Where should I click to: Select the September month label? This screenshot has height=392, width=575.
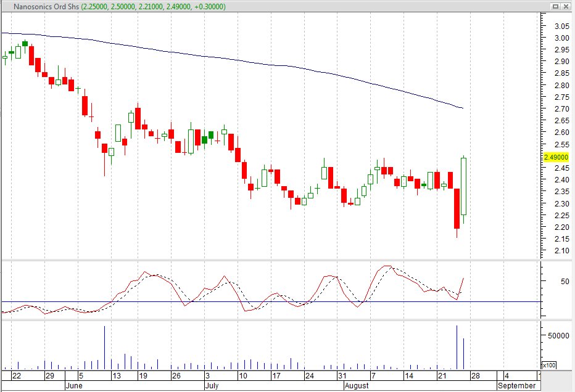tap(516, 386)
